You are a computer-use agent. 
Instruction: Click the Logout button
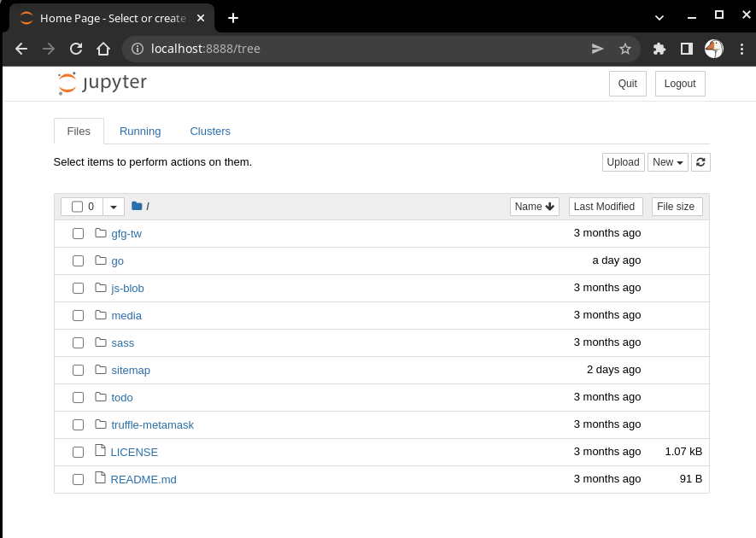coord(680,84)
